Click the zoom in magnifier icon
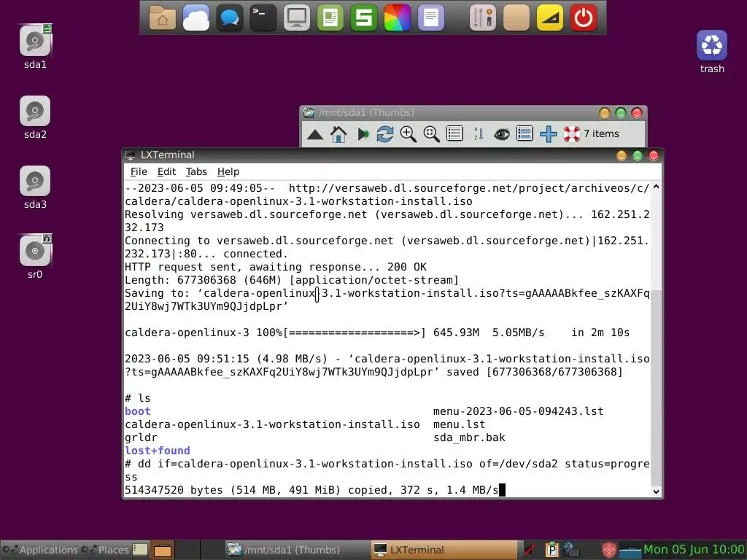This screenshot has width=747, height=560. point(409,134)
